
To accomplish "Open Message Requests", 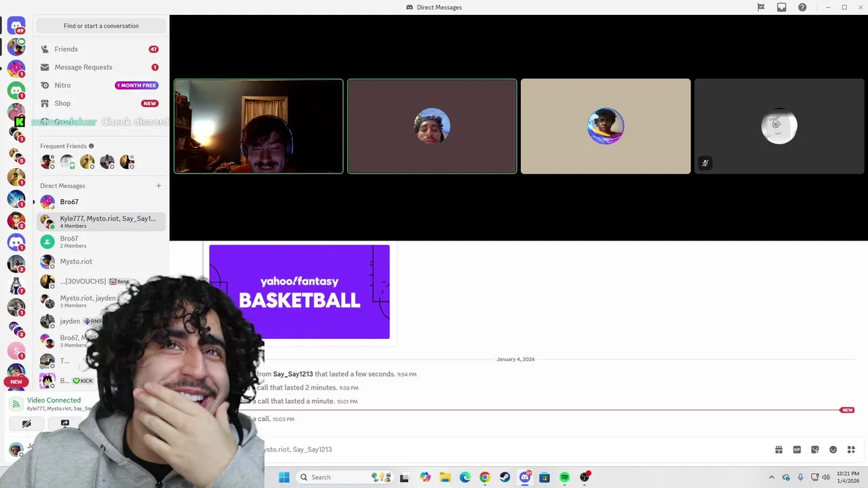I will point(101,67).
